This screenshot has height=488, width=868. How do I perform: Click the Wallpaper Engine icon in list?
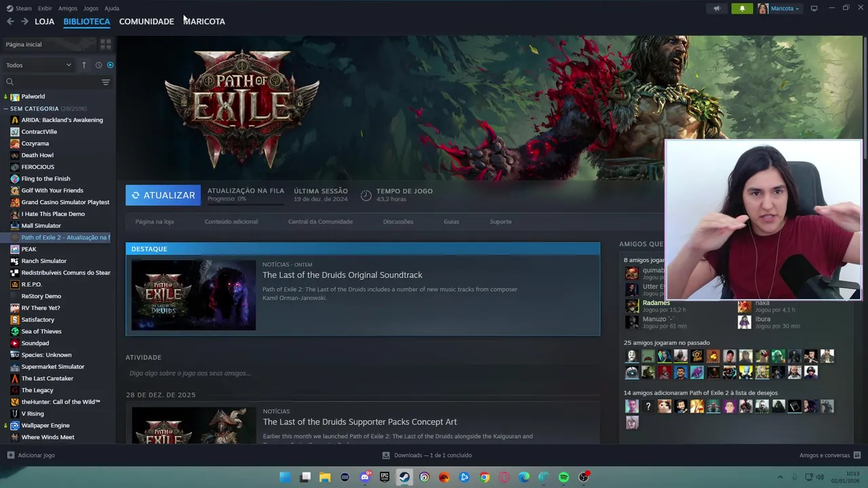[15, 426]
